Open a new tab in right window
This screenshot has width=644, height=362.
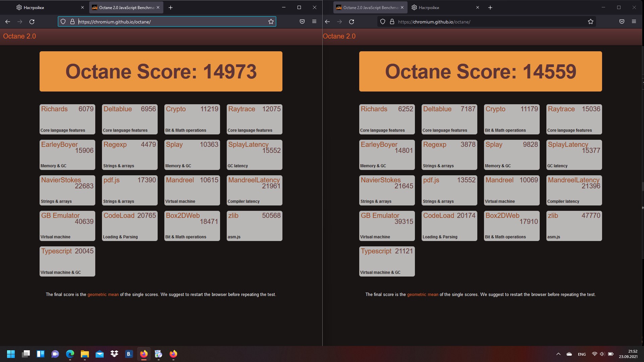(490, 7)
